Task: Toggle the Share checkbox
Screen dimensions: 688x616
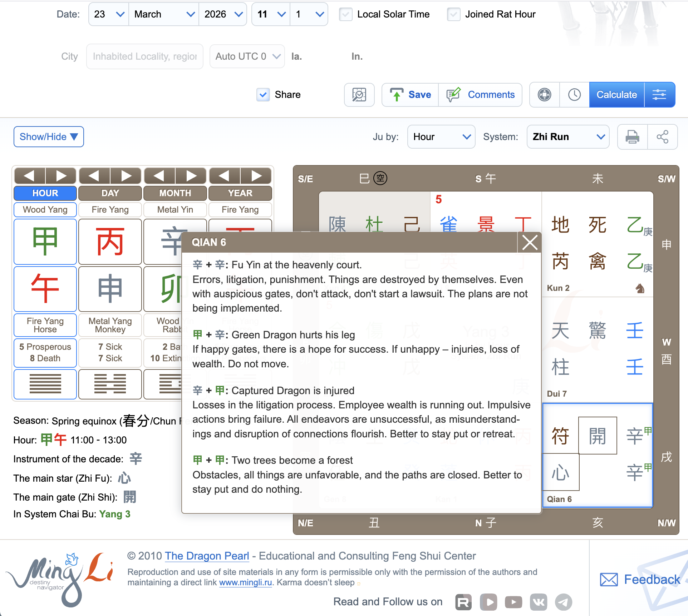Action: click(x=263, y=95)
